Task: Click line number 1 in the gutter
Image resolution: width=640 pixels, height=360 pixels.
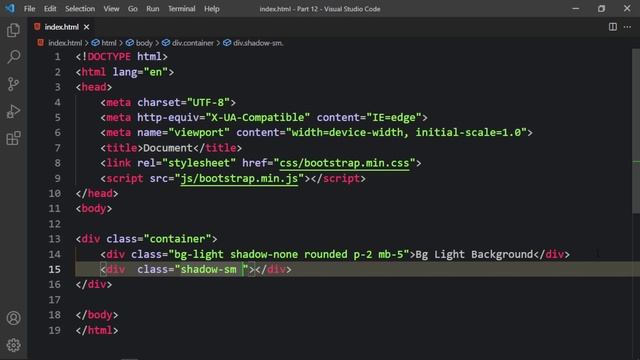Action: (58, 57)
